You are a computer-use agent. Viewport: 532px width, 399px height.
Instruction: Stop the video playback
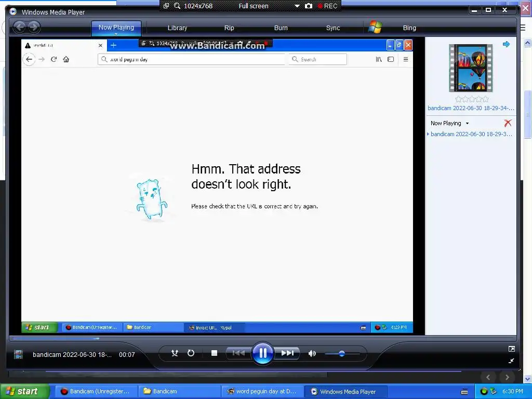tap(214, 353)
